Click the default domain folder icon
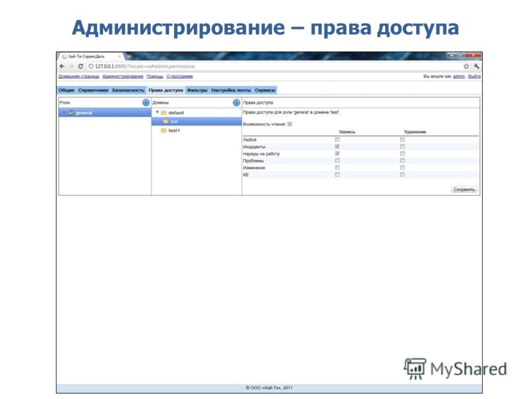This screenshot has width=532, height=399. click(x=164, y=112)
